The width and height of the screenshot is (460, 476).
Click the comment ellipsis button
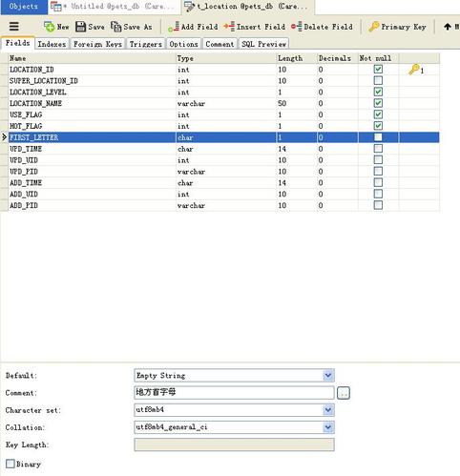click(344, 393)
